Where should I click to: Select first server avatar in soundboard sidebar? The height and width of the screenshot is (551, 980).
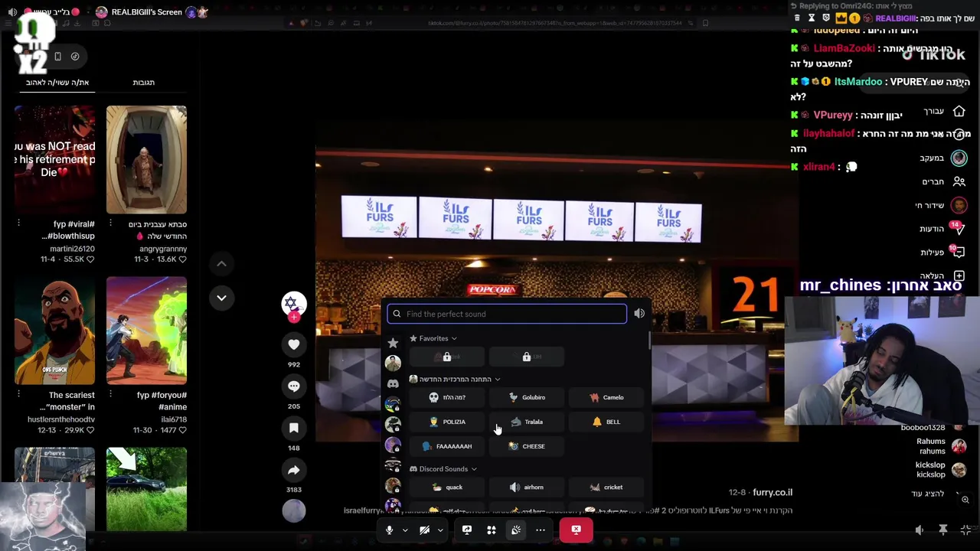[393, 363]
